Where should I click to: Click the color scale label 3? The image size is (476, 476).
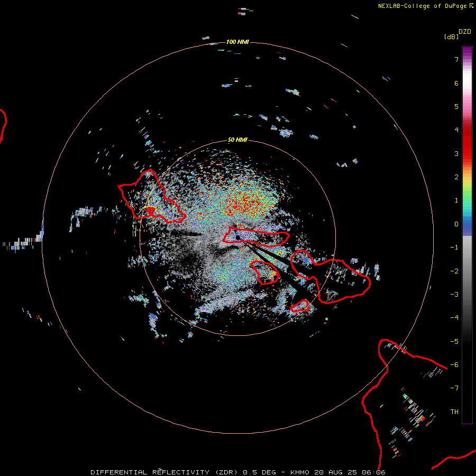click(456, 153)
